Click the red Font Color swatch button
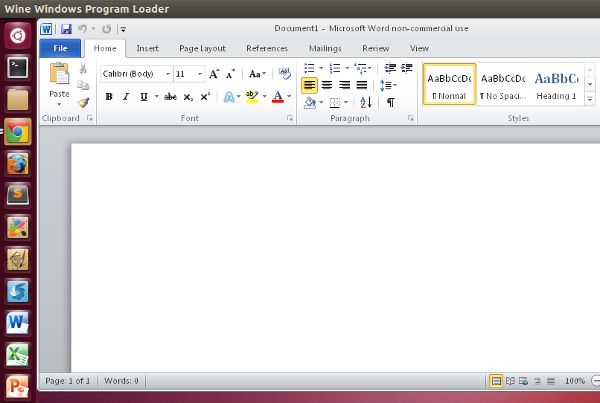This screenshot has height=403, width=600. pos(278,97)
